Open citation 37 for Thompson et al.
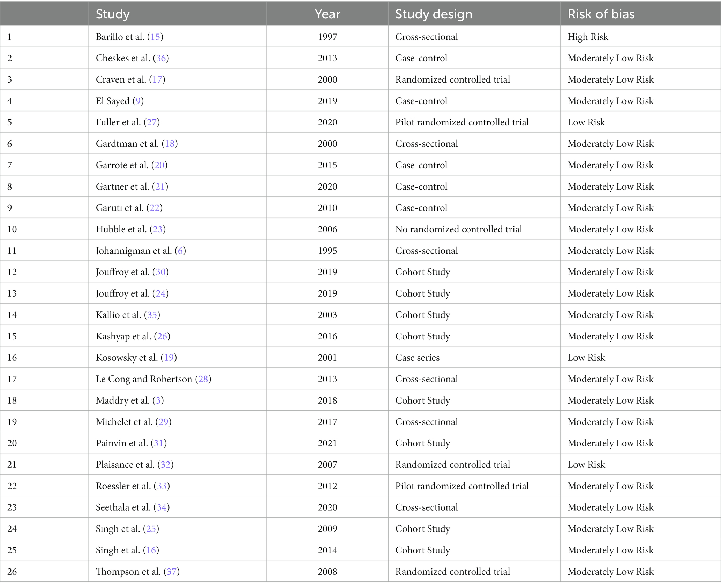Image resolution: width=721 pixels, height=588 pixels. (x=172, y=572)
